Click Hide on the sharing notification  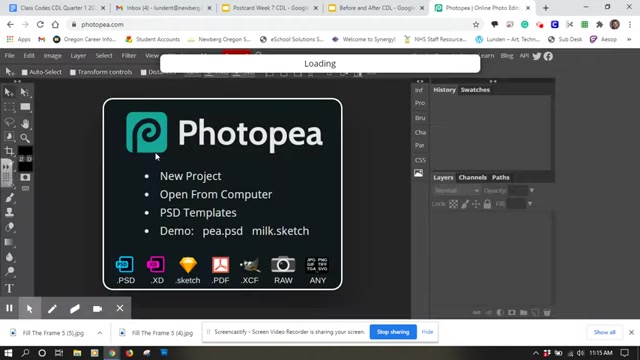427,332
